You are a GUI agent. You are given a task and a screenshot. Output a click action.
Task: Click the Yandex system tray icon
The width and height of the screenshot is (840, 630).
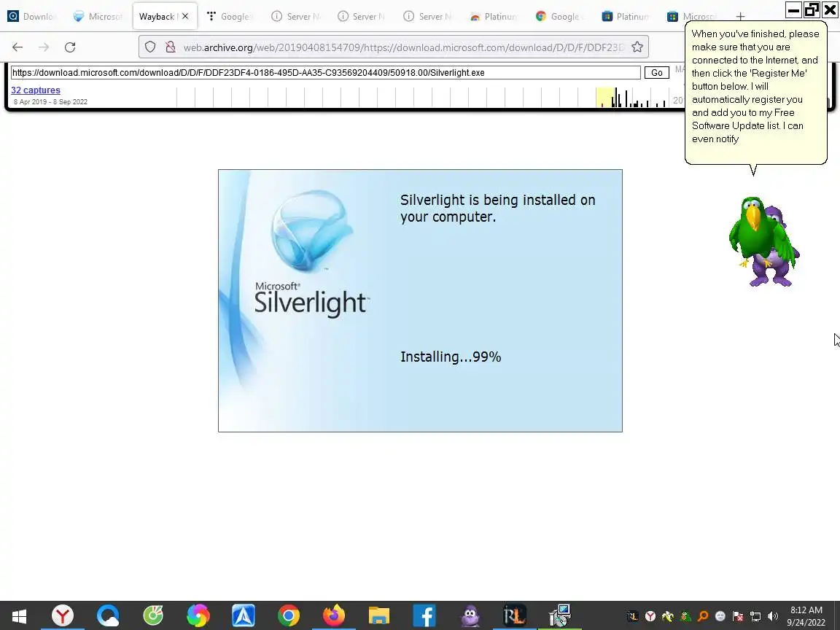click(650, 616)
